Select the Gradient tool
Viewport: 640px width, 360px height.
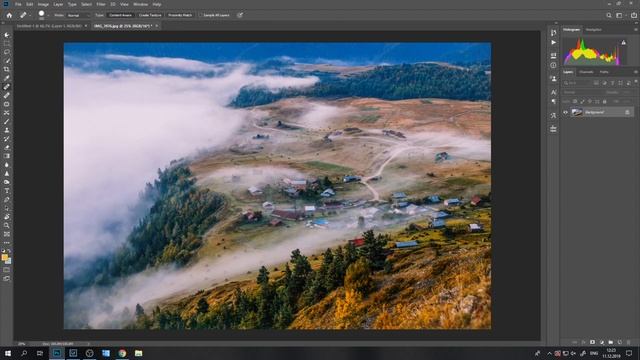(x=7, y=156)
